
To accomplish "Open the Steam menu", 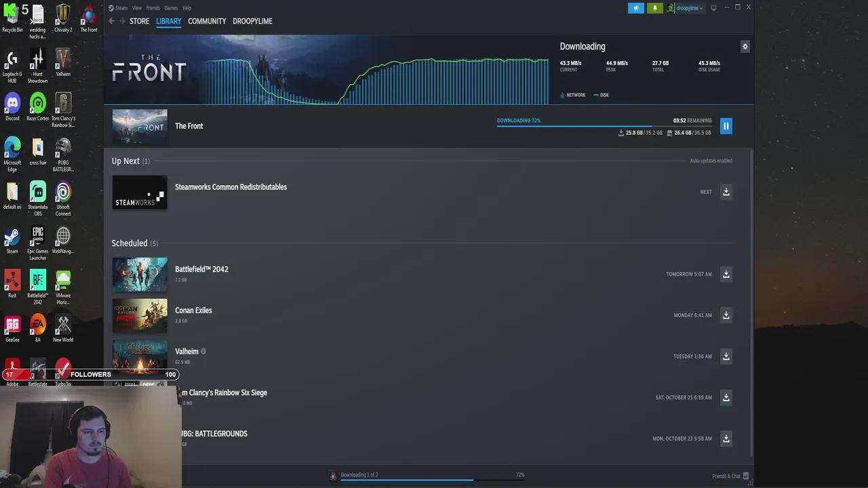I will (x=119, y=8).
